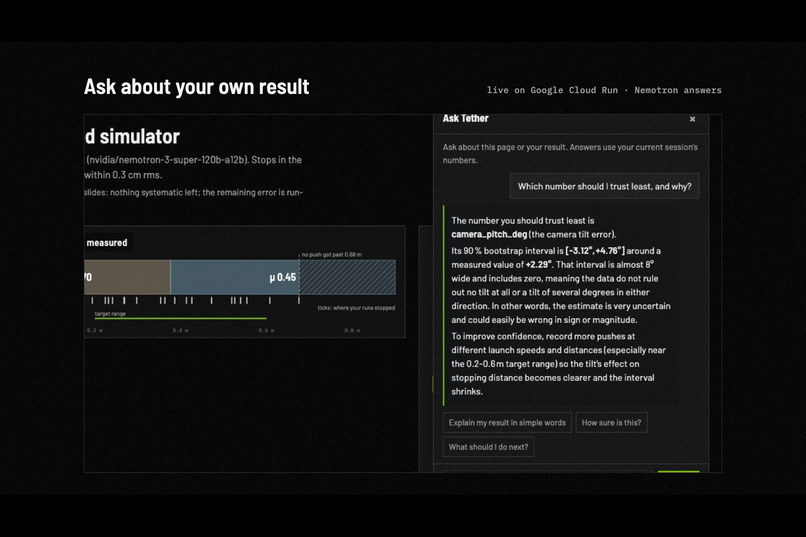Click 'live on Google Cloud Run · Nemotron answers' text
Image resolution: width=806 pixels, height=537 pixels.
(604, 90)
